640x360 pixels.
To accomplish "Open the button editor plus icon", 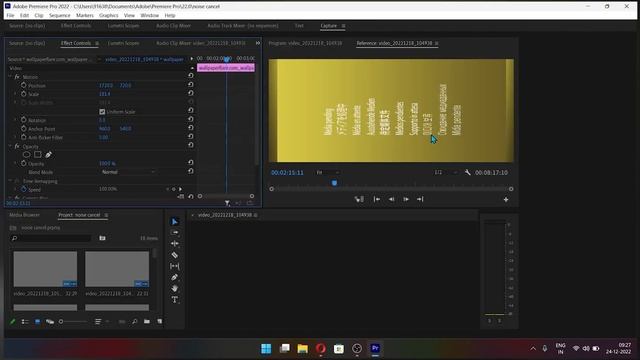I will [x=506, y=200].
